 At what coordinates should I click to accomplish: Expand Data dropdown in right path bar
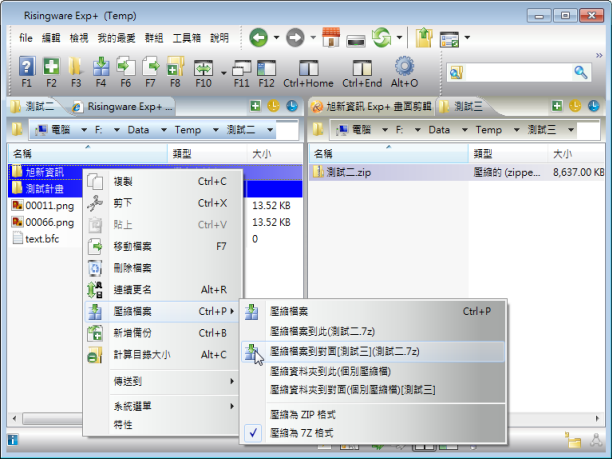pos(464,130)
